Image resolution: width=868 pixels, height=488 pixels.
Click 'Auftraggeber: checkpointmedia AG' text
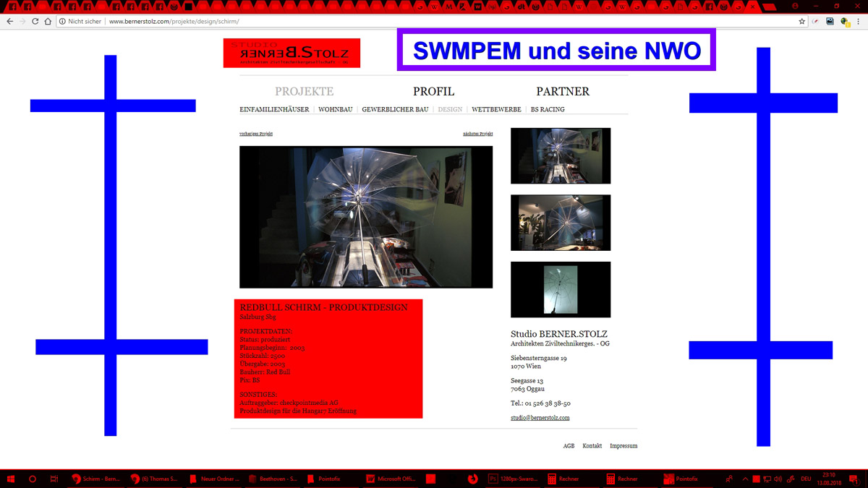click(x=289, y=403)
